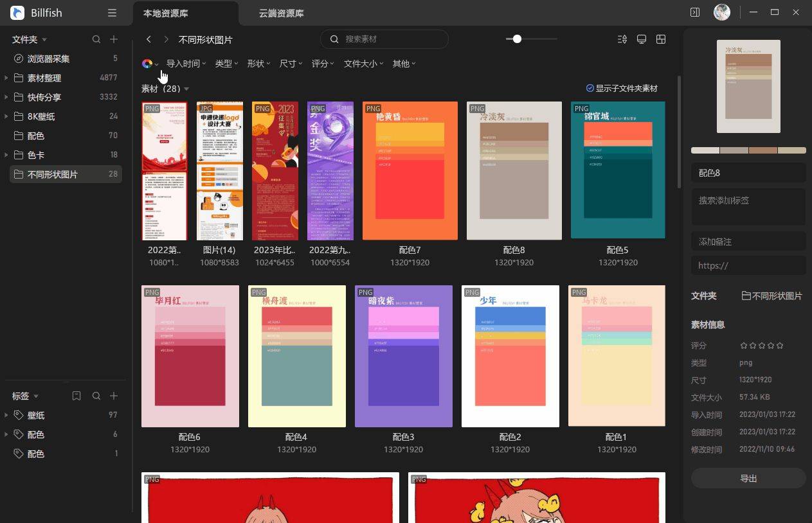Switch layout with the grid view icon

[660, 39]
